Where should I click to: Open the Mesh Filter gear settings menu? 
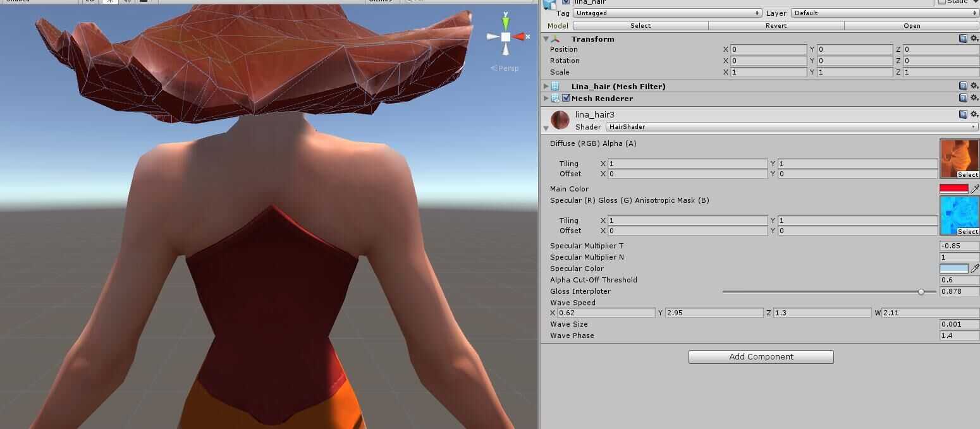[974, 86]
